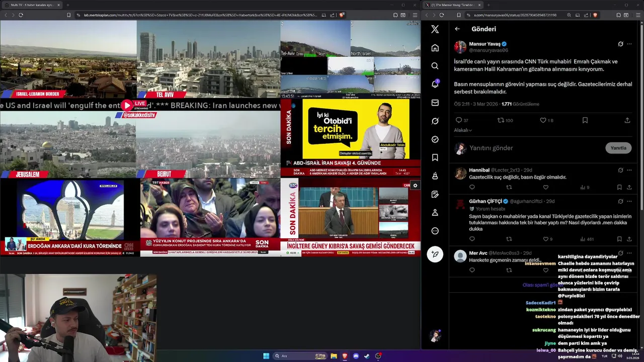Bookmark Hannibal's reply
This screenshot has height=362, width=644.
click(x=619, y=188)
